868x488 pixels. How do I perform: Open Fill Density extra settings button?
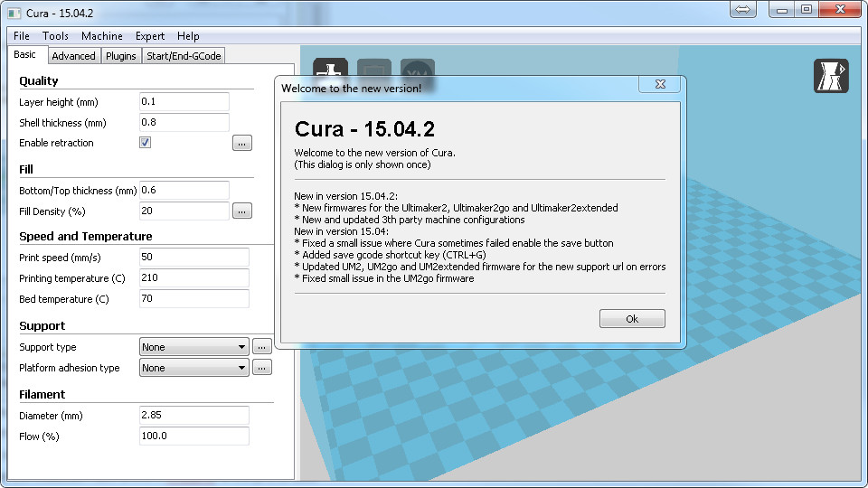click(x=242, y=211)
